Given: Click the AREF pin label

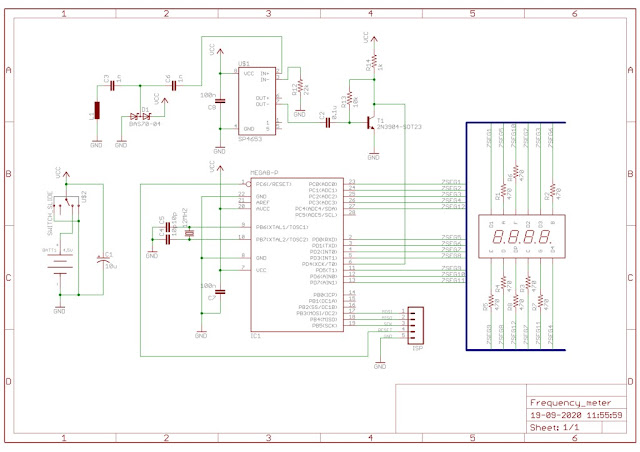Looking at the screenshot, I should coord(263,203).
